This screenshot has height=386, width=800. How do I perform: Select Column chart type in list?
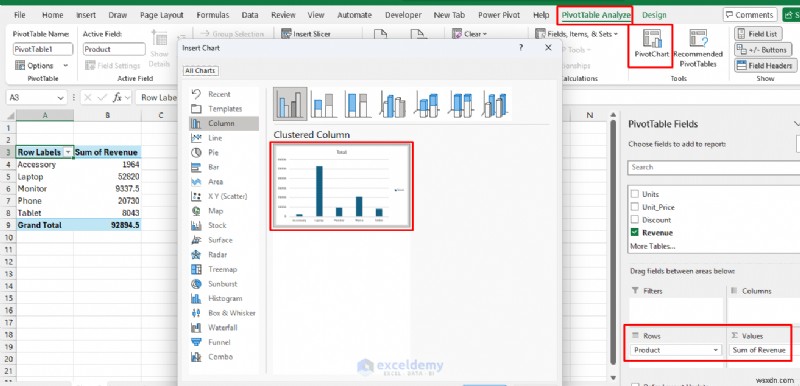pyautogui.click(x=224, y=123)
